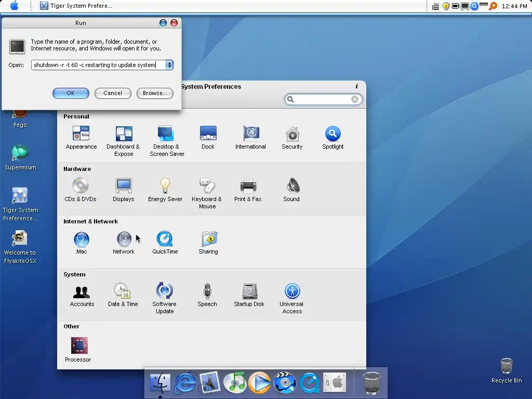
Task: Open the Apple menu in top bar
Action: click(x=14, y=6)
